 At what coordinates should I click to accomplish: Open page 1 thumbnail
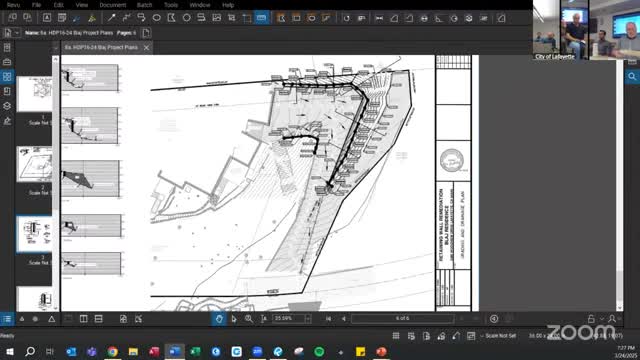(34, 93)
